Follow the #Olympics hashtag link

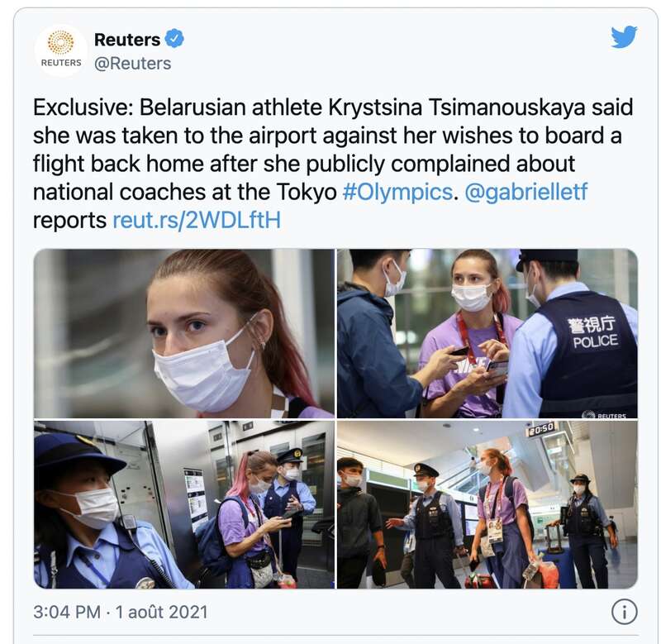pos(397,193)
